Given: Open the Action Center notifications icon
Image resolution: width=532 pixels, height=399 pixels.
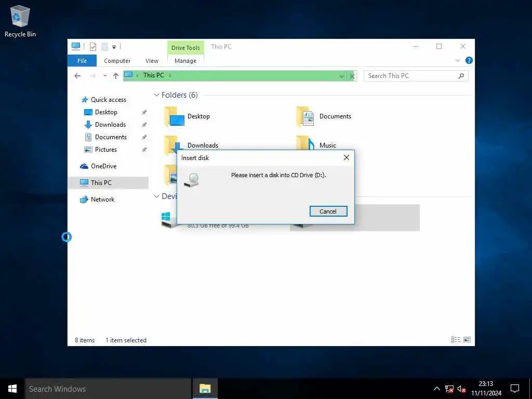Looking at the screenshot, I should 515,389.
